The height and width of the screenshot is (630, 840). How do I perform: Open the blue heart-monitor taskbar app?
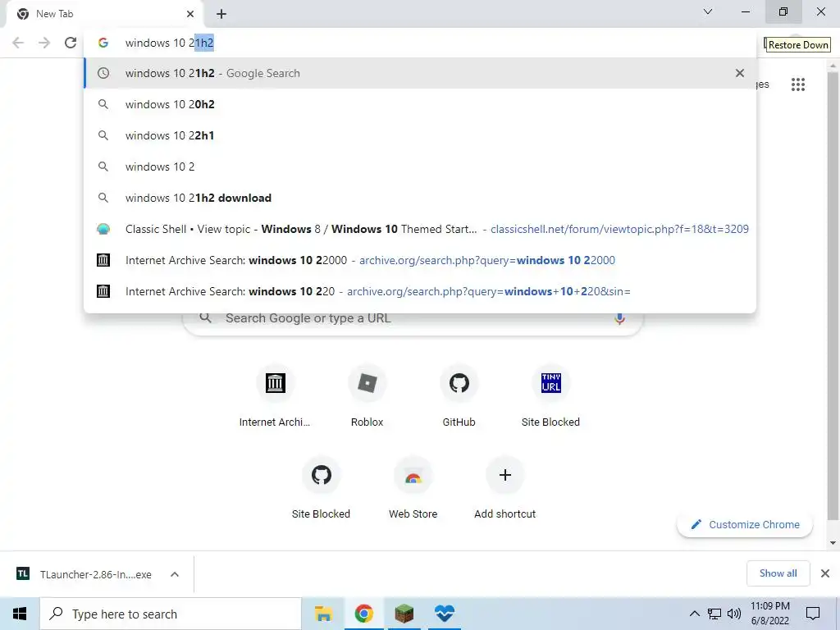(444, 614)
